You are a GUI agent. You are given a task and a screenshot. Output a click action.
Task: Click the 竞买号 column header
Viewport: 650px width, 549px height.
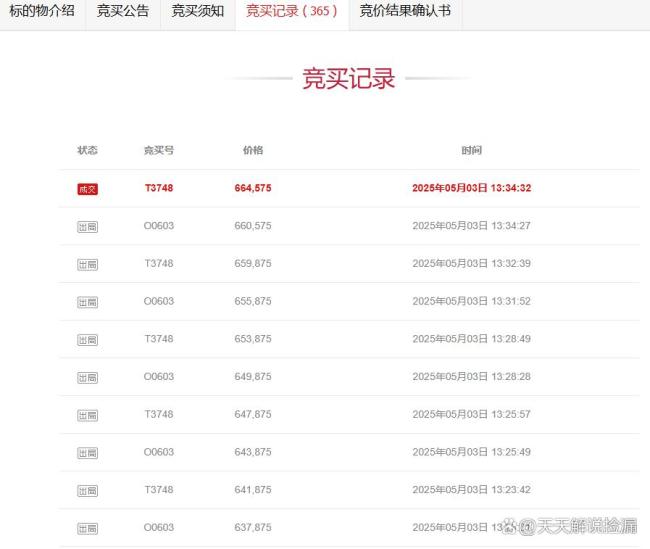point(159,150)
